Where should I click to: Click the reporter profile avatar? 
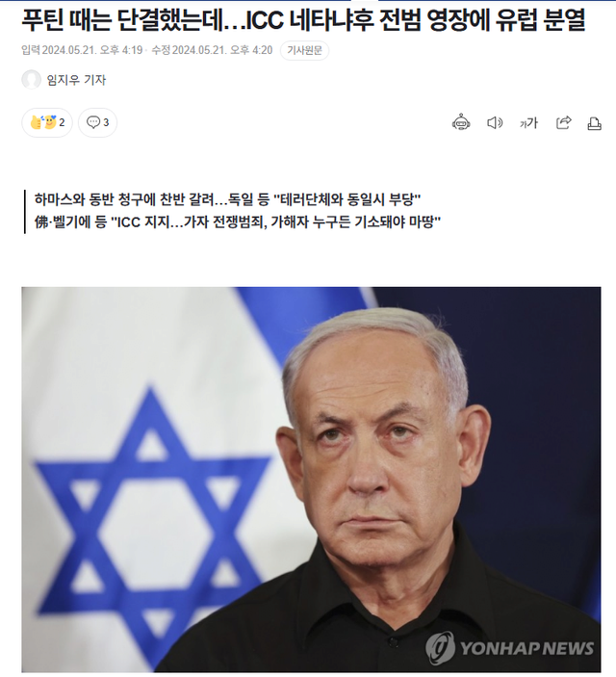click(x=31, y=79)
